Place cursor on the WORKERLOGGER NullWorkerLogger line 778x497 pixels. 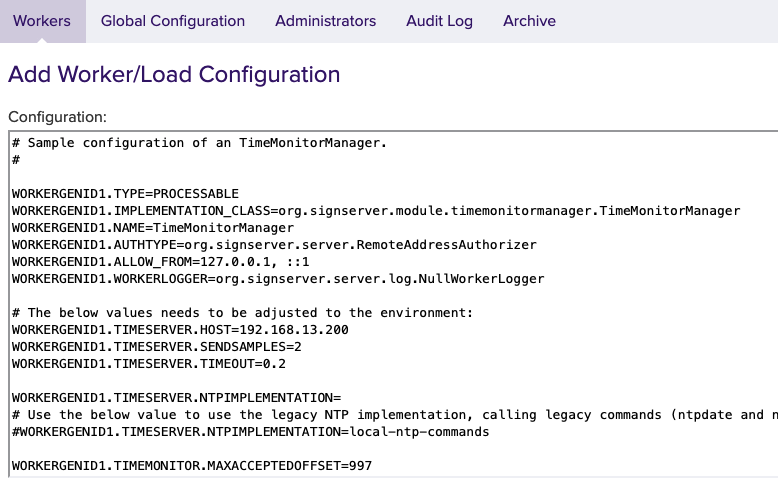pos(277,279)
